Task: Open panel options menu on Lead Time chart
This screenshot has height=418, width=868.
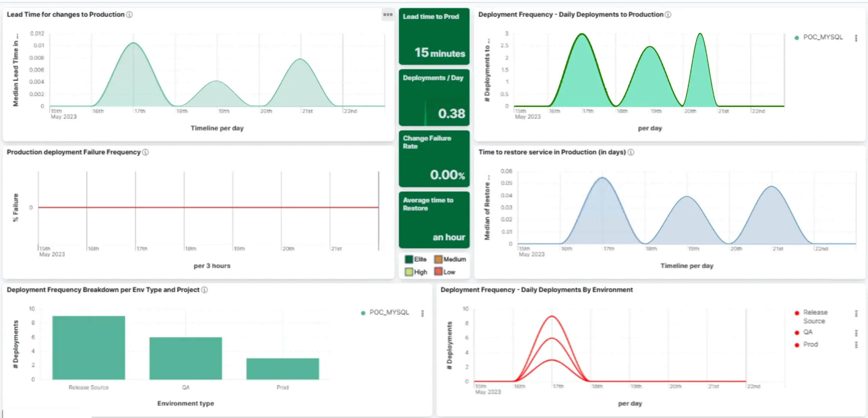Action: pos(388,15)
